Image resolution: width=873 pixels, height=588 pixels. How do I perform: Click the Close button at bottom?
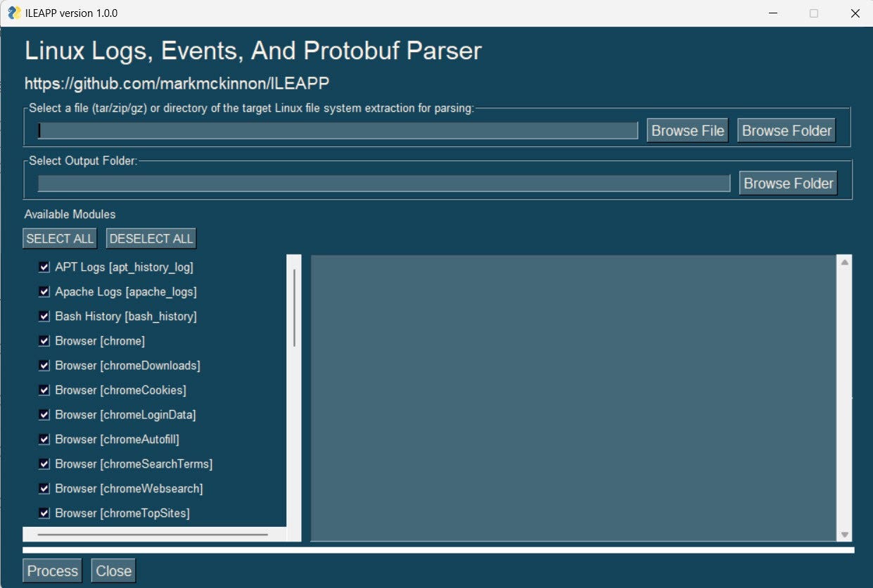[x=113, y=571]
